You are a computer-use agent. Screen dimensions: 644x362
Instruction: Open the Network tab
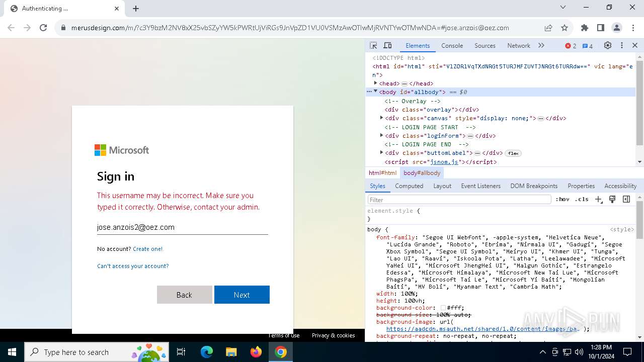click(x=519, y=46)
